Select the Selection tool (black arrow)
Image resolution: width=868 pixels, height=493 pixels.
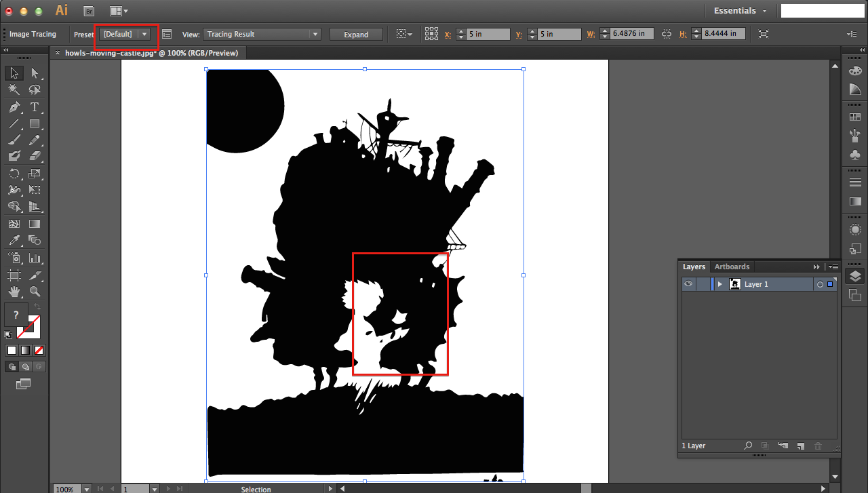[14, 73]
